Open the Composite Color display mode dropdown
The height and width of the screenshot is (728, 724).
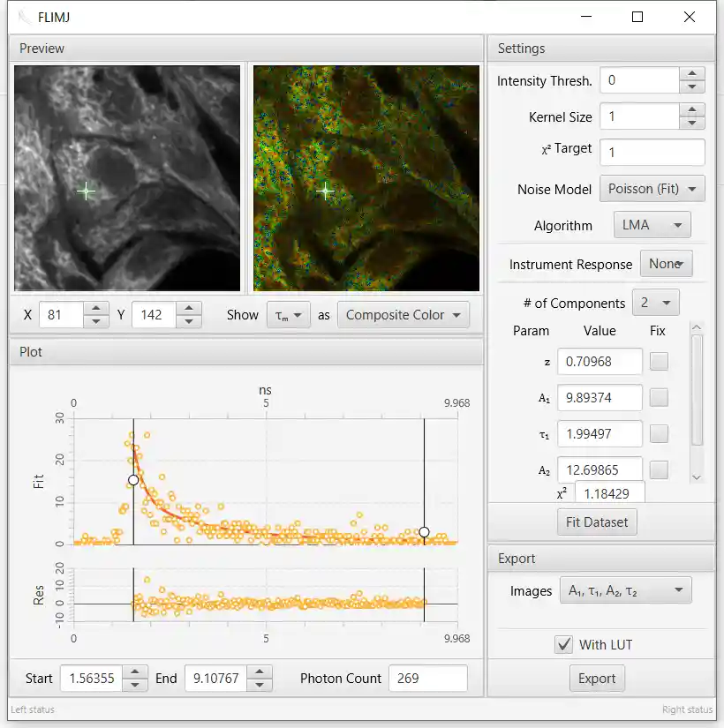pos(403,314)
